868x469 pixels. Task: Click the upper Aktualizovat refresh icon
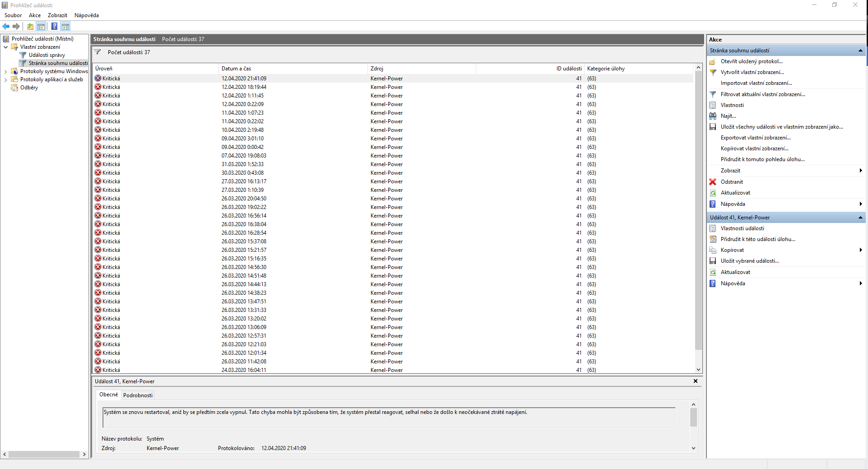point(713,193)
